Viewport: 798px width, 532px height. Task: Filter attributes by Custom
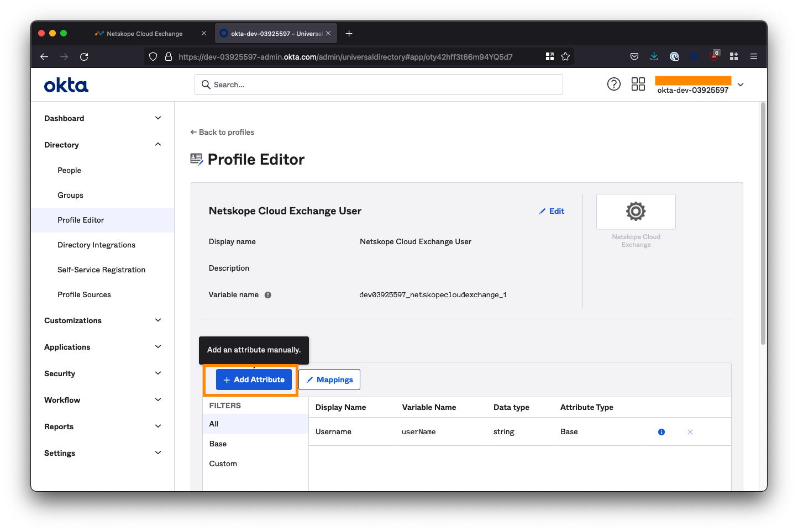point(223,463)
